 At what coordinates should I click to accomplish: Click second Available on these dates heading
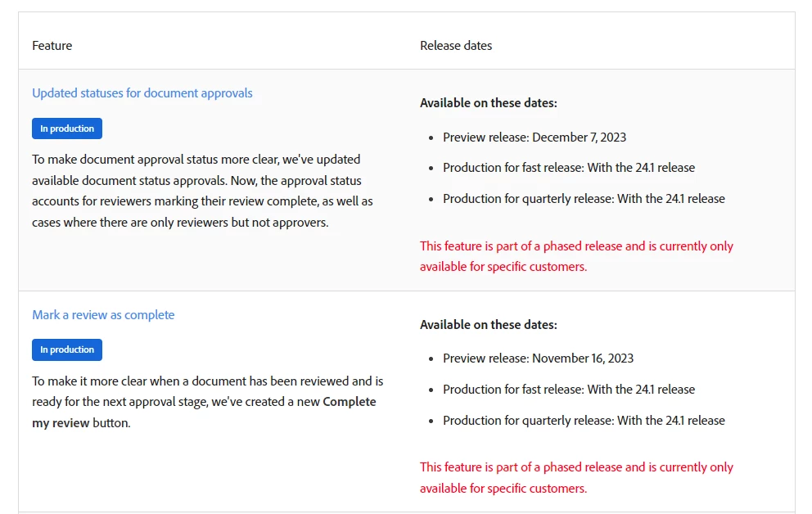pyautogui.click(x=489, y=325)
